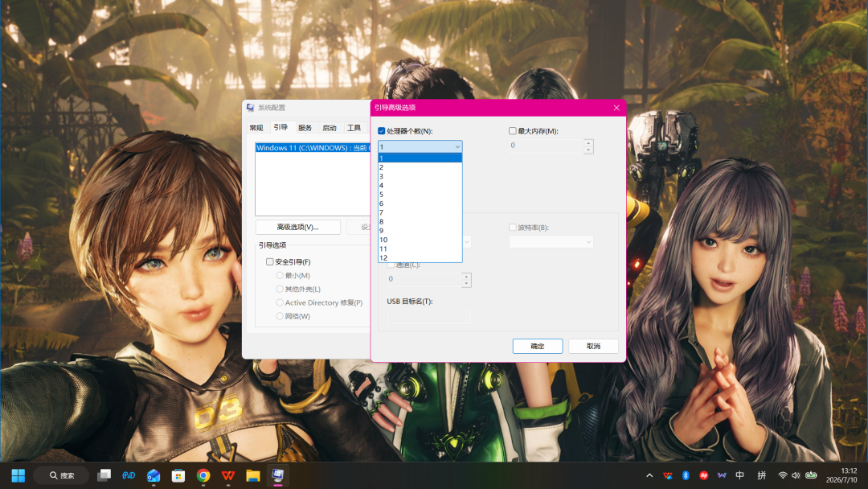Click the 高级选项(V)... button
The height and width of the screenshot is (489, 868).
point(298,227)
